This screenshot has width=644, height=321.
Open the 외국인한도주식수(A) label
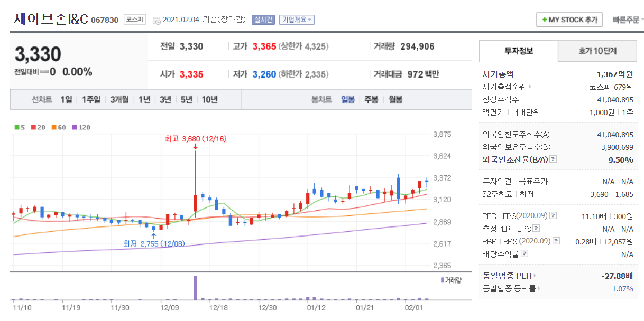pyautogui.click(x=516, y=135)
